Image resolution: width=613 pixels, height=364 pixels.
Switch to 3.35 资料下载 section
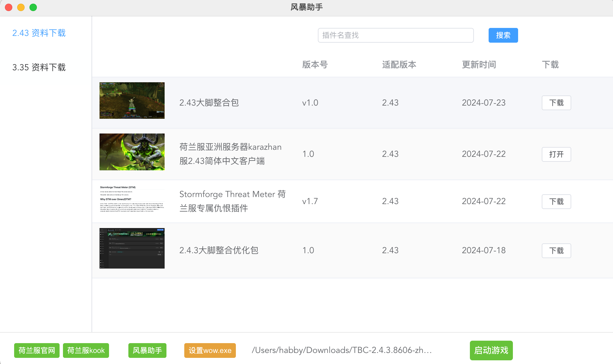(39, 67)
